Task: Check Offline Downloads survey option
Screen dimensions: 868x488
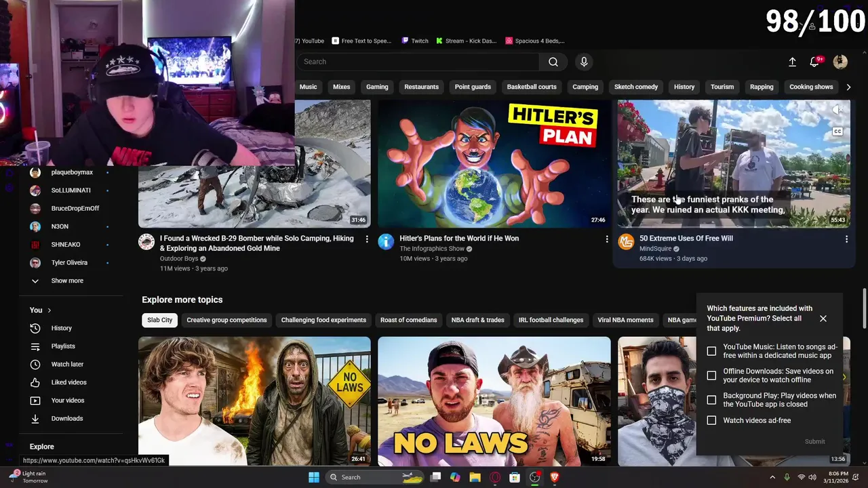Action: (711, 375)
